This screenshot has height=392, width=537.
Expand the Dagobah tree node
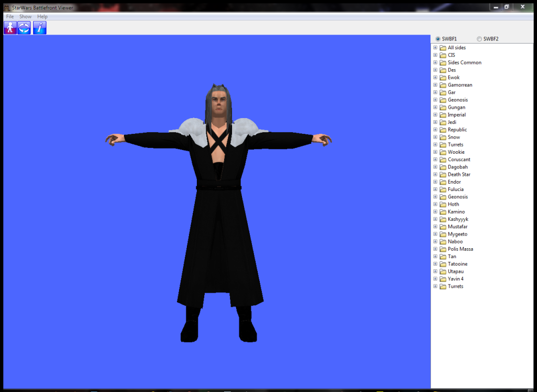pyautogui.click(x=435, y=167)
